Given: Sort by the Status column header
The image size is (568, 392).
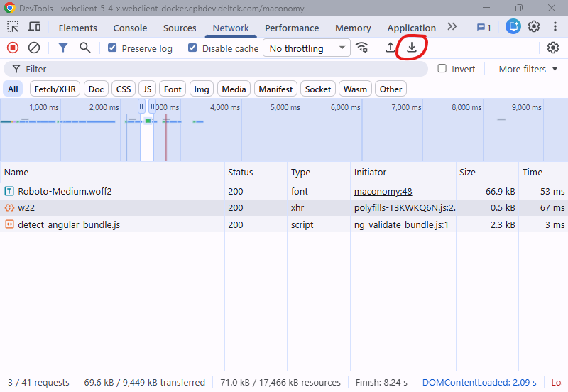Looking at the screenshot, I should coord(256,172).
